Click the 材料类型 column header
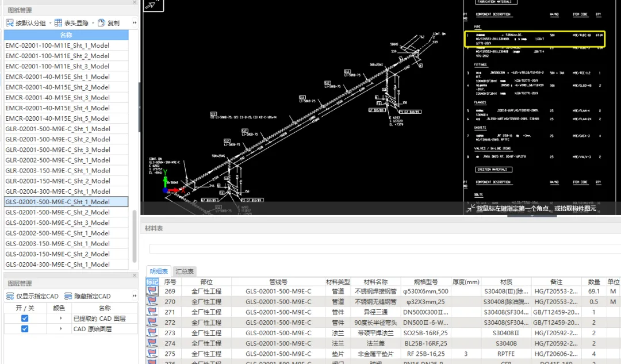The height and width of the screenshot is (364, 621). coord(338,282)
